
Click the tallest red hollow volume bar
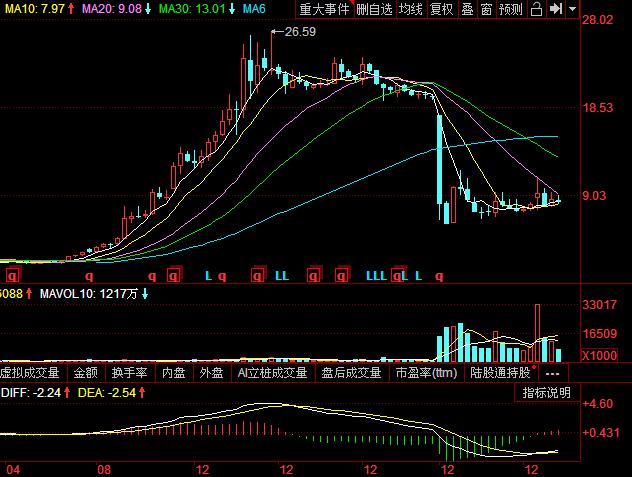coord(537,333)
